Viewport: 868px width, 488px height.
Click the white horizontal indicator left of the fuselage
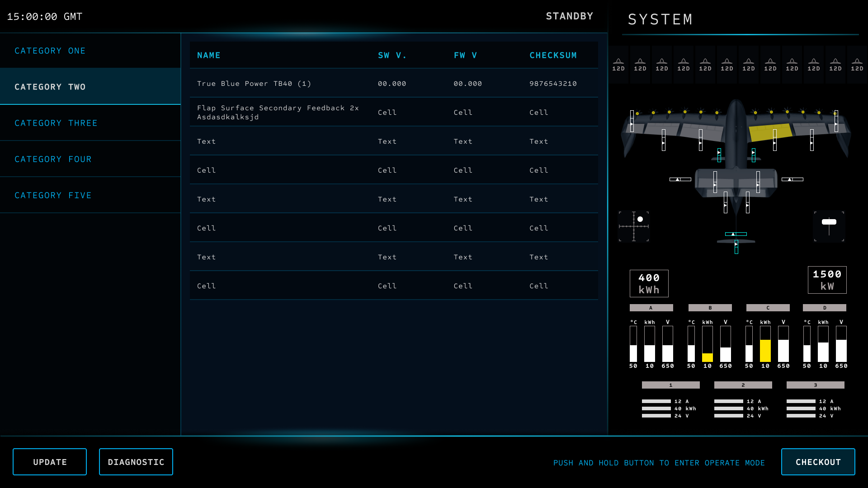pyautogui.click(x=680, y=179)
